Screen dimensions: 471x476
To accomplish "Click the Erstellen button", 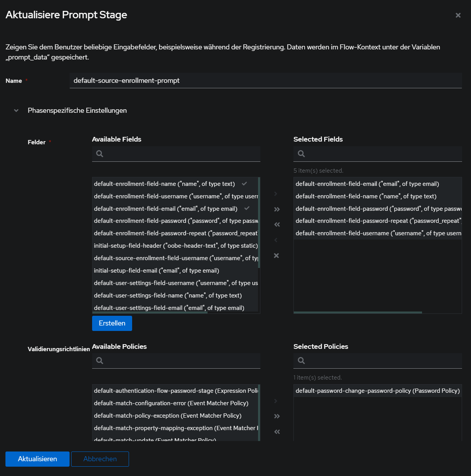I will tap(112, 323).
